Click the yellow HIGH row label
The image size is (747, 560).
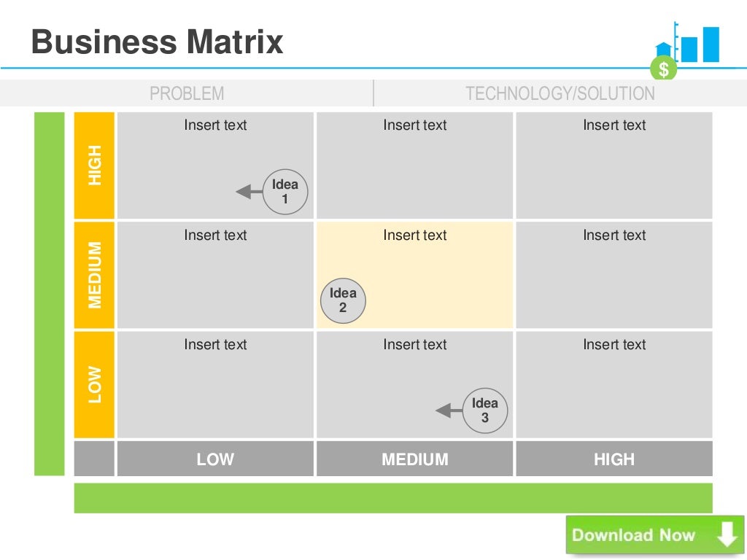[x=94, y=166]
